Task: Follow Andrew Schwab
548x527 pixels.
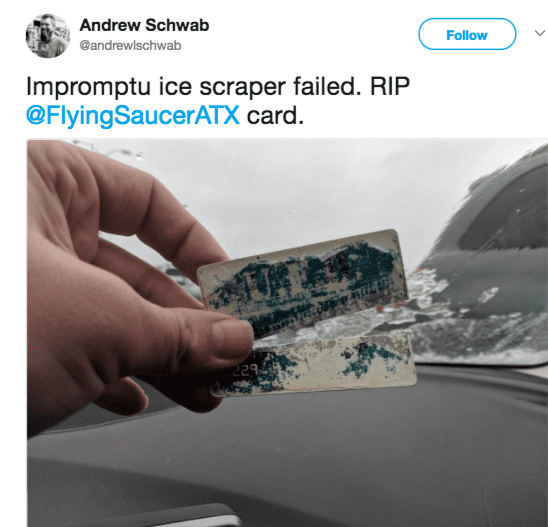Action: (467, 34)
